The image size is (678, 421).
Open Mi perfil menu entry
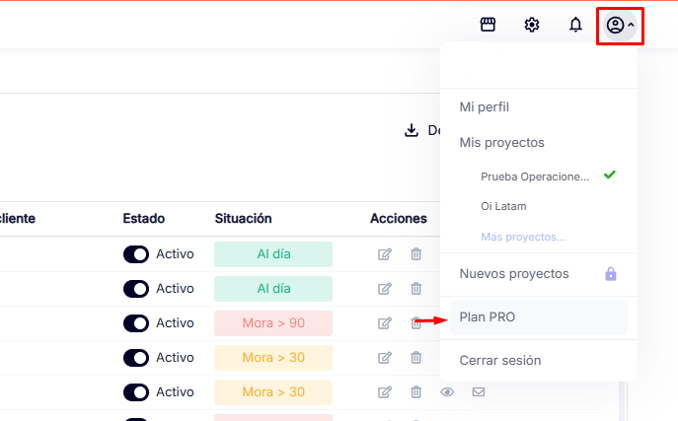pyautogui.click(x=484, y=107)
